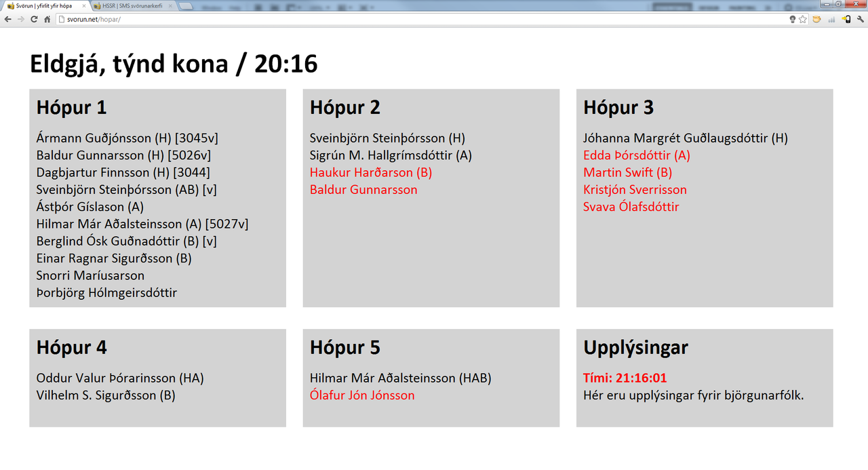Select Ástþór Gíslason (A)

(90, 207)
